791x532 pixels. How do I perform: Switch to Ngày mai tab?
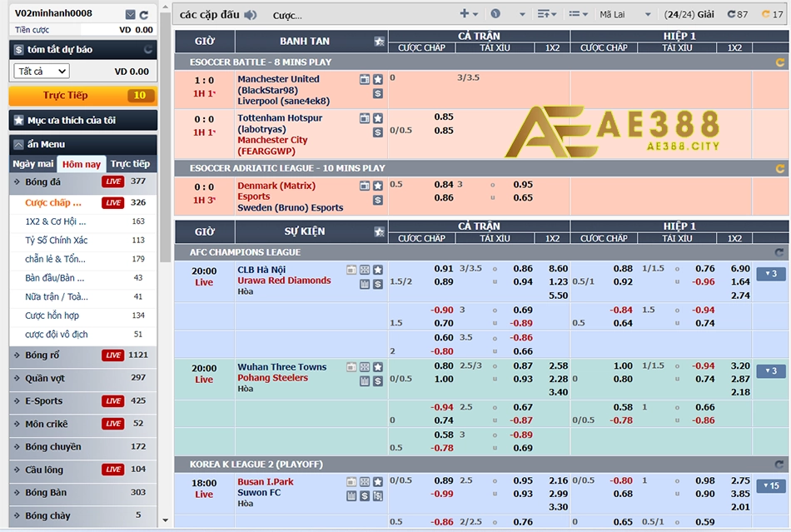tap(33, 164)
